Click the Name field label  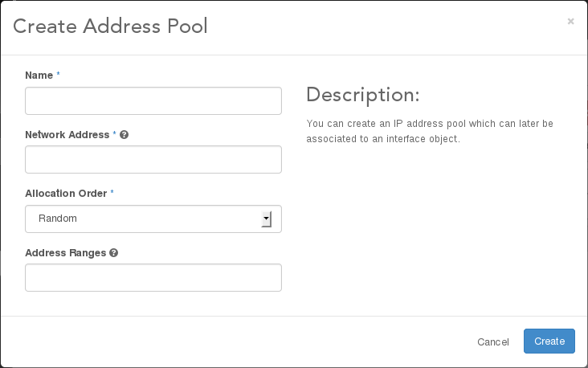coord(39,76)
